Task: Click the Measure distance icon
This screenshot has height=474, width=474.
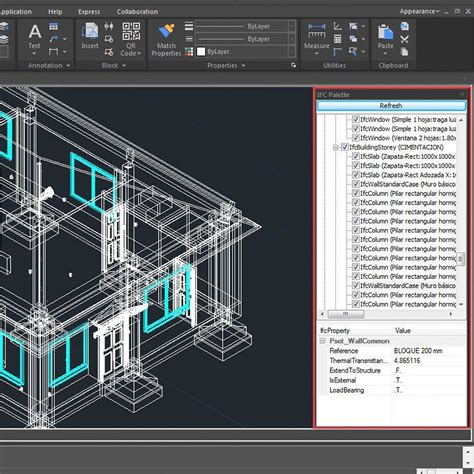Action: 317,31
